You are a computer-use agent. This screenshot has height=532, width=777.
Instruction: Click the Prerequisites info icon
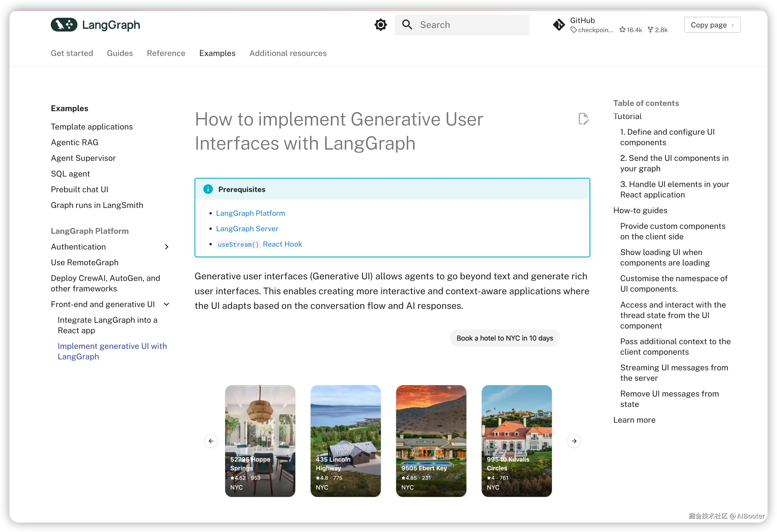[x=208, y=189]
